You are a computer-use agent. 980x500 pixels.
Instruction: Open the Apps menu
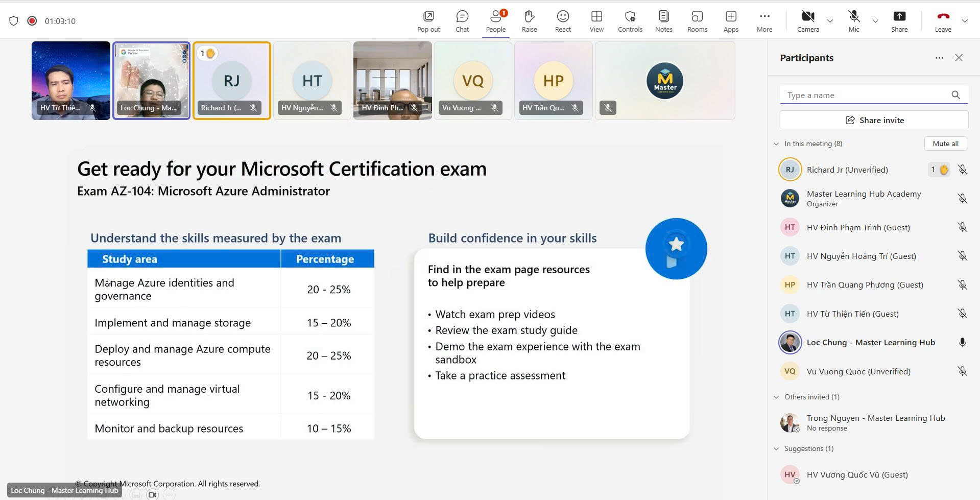click(x=731, y=21)
